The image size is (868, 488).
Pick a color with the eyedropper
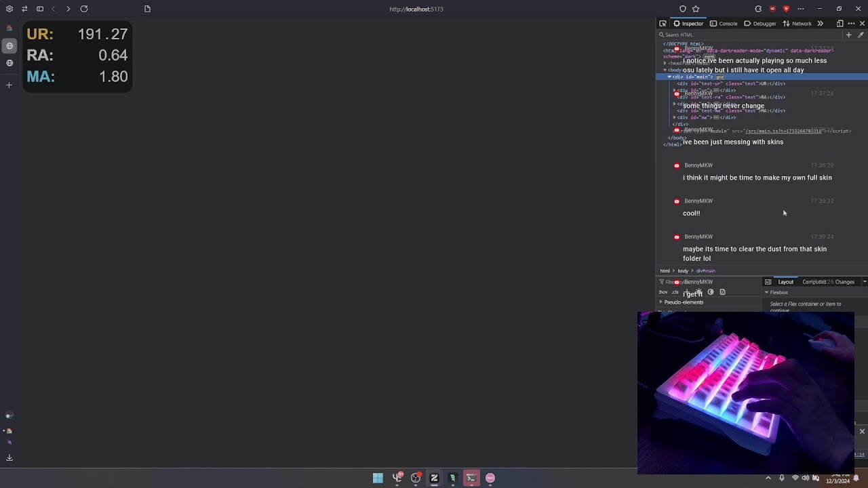click(x=861, y=35)
